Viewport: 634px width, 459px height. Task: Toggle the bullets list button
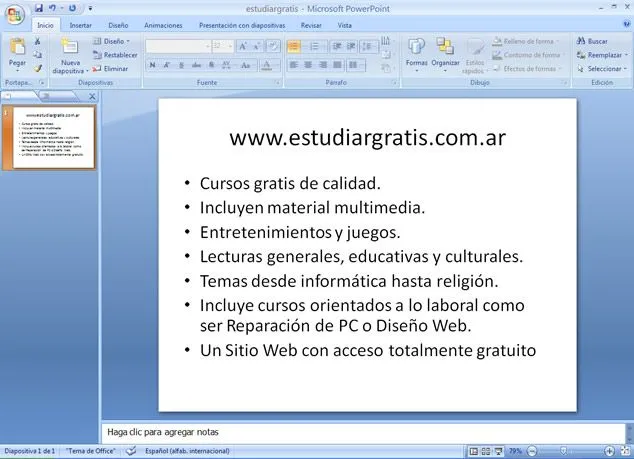[294, 47]
